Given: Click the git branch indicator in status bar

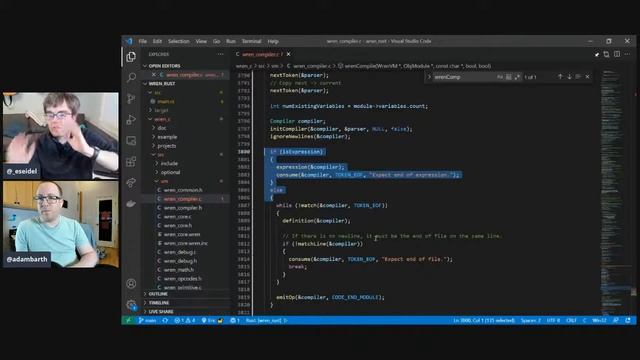Looking at the screenshot, I should click(147, 320).
